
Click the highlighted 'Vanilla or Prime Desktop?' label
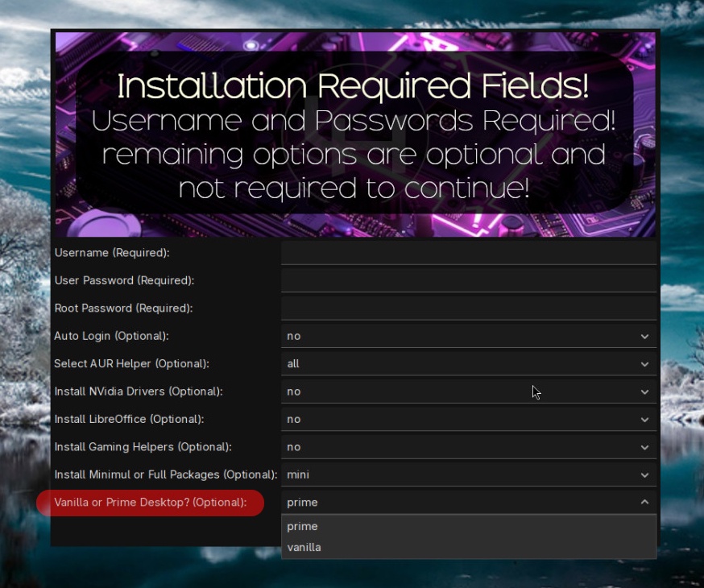pyautogui.click(x=150, y=503)
